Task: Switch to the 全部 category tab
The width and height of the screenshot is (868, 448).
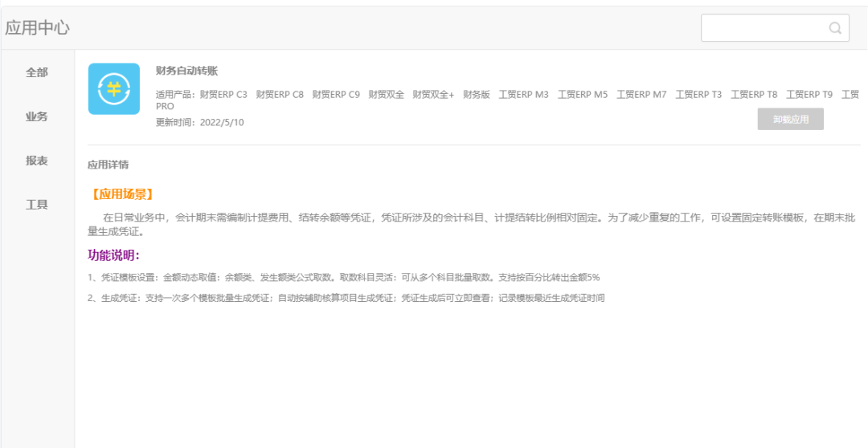Action: pyautogui.click(x=37, y=72)
